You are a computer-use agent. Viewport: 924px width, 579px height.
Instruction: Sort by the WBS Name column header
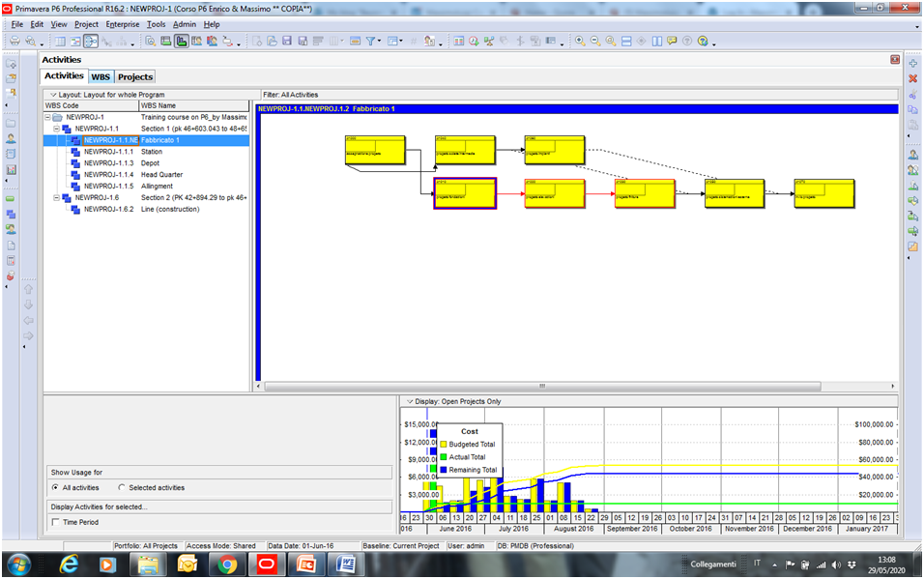click(x=194, y=105)
